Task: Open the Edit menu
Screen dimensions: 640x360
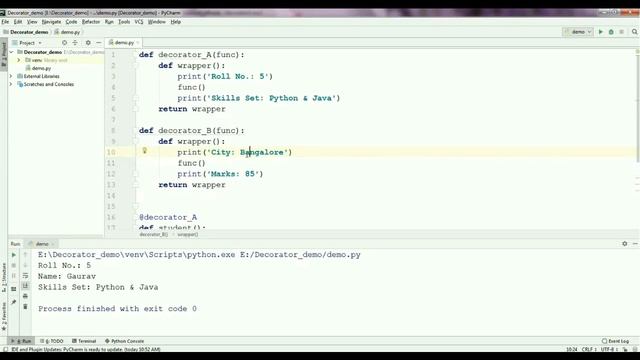Action: coord(18,22)
